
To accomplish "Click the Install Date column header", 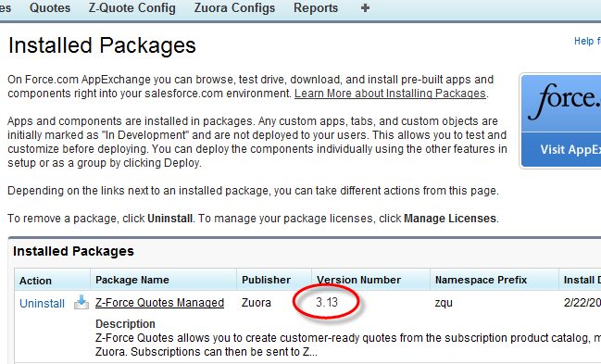I will point(581,280).
